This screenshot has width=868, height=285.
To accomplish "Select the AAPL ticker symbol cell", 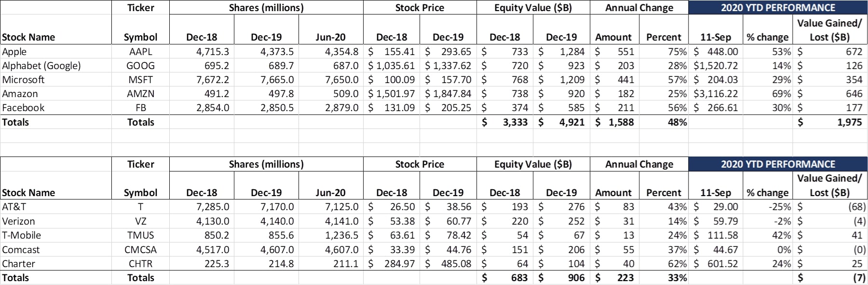I will tap(140, 52).
